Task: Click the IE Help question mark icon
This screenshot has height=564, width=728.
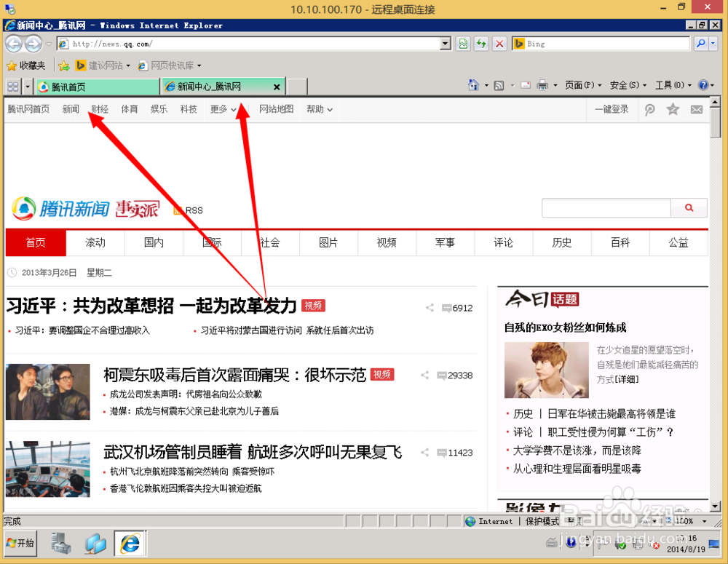Action: (703, 85)
